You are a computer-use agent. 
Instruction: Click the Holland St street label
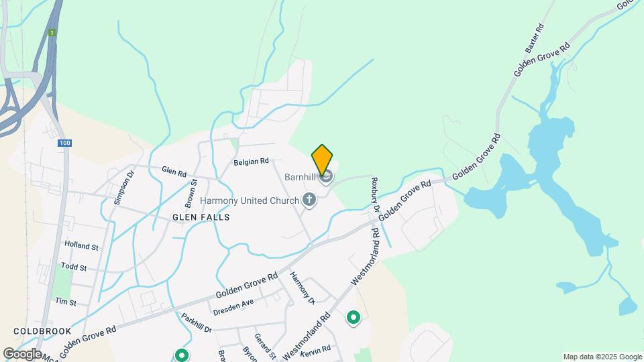(81, 245)
